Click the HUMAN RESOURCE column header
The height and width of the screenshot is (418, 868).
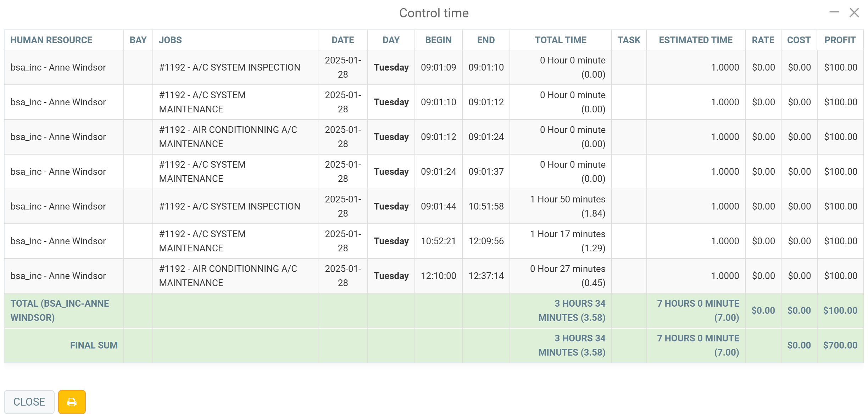(x=51, y=40)
